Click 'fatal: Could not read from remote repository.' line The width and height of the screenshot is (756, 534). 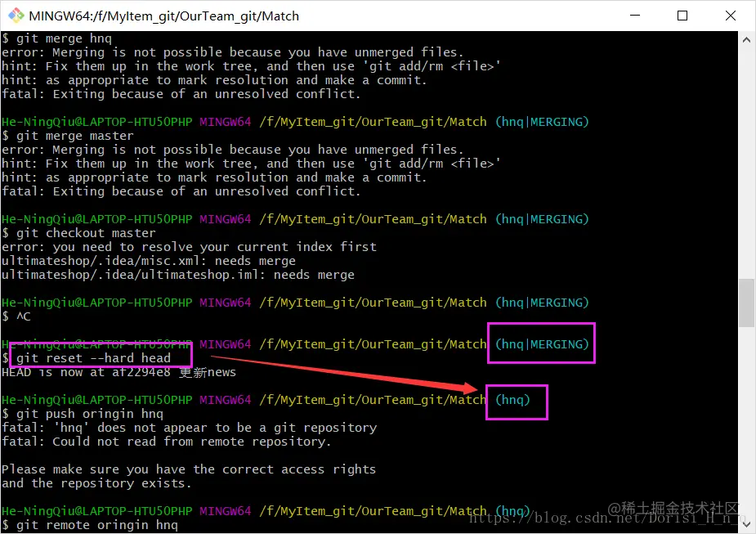coord(167,442)
